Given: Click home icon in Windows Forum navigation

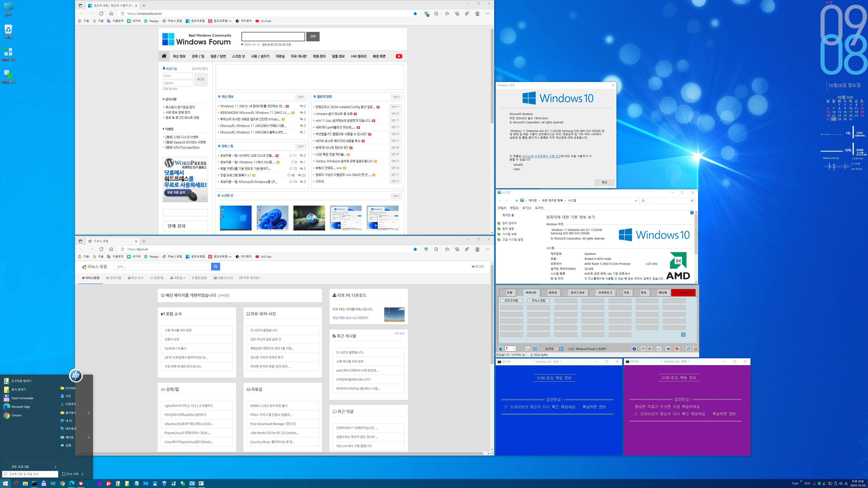Looking at the screenshot, I should pos(164,56).
